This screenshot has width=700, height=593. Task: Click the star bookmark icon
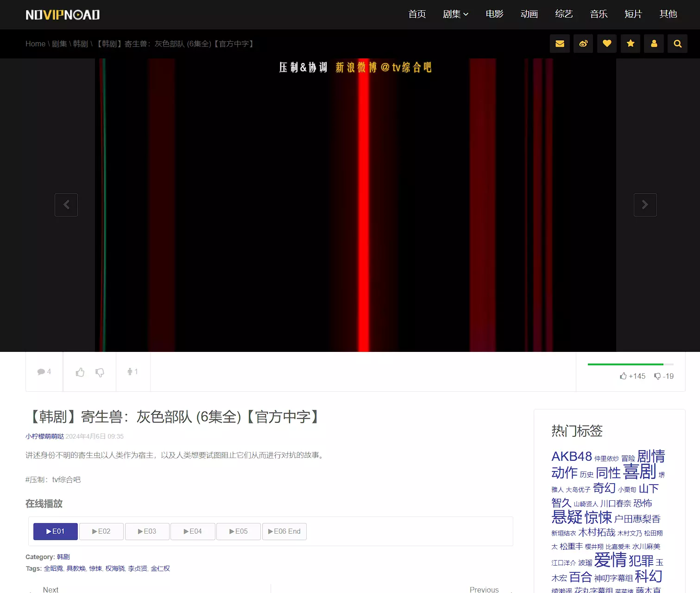pyautogui.click(x=631, y=44)
